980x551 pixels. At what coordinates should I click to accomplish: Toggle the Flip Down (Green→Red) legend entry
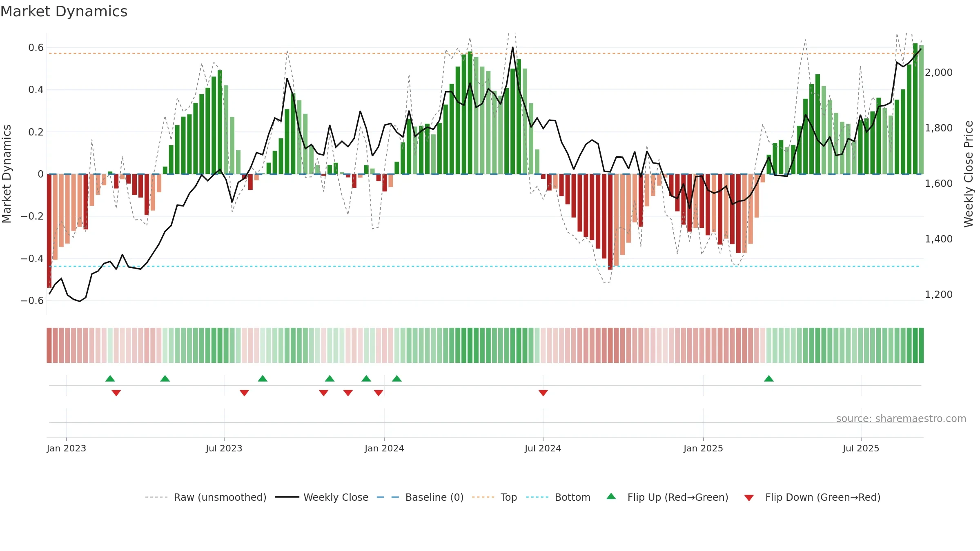coord(812,497)
